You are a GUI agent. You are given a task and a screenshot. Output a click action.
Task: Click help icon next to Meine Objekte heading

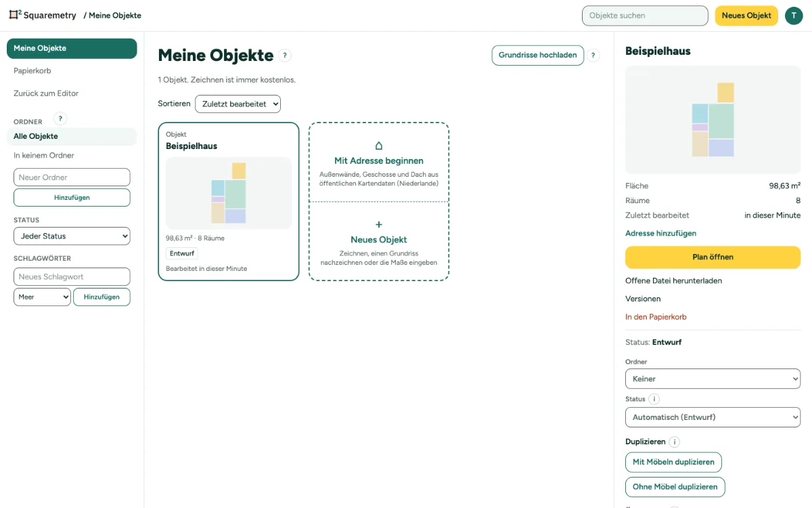point(285,56)
